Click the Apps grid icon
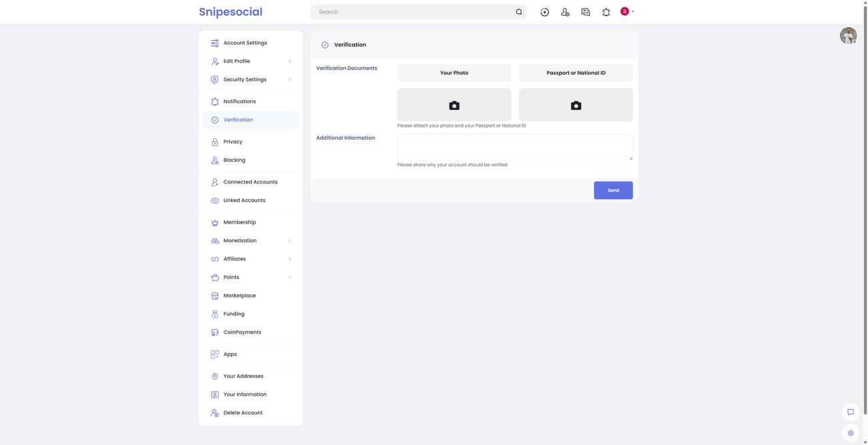Screen dimensions: 868x445 (x=215, y=355)
